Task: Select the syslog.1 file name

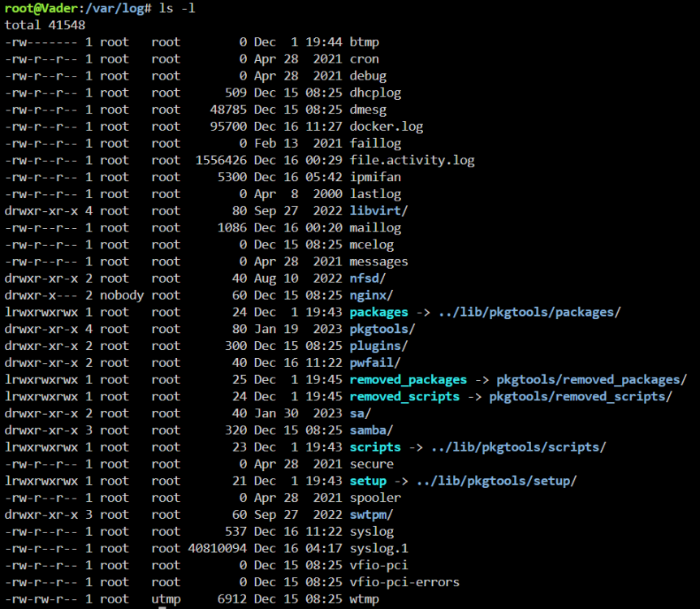Action: point(378,549)
